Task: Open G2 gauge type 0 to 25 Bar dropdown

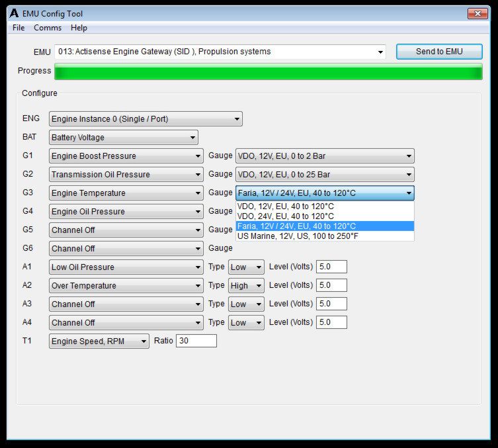Action: coord(325,175)
